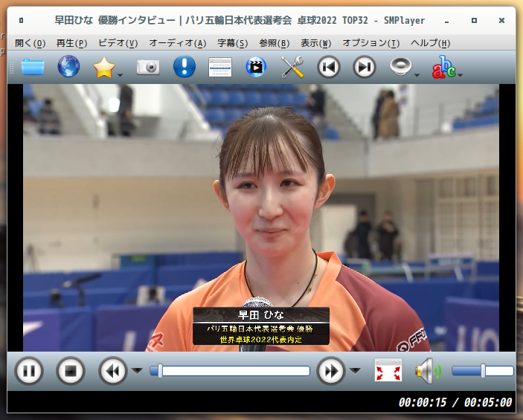
Task: Open the 字幕(S) menu
Action: pos(233,43)
